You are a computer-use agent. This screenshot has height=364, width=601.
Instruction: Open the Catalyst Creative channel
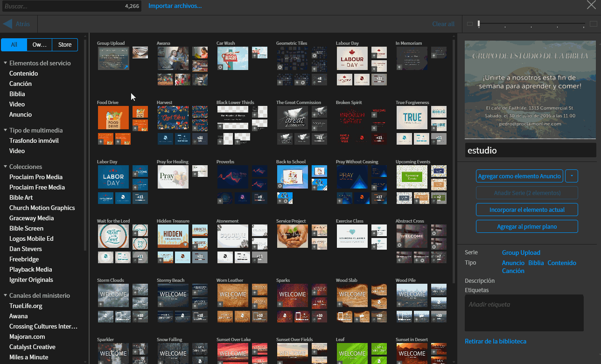(32, 347)
